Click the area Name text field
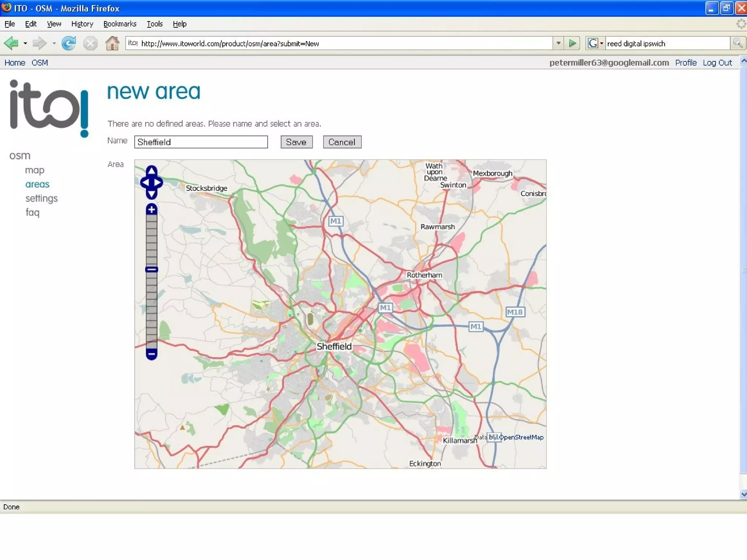 point(201,142)
